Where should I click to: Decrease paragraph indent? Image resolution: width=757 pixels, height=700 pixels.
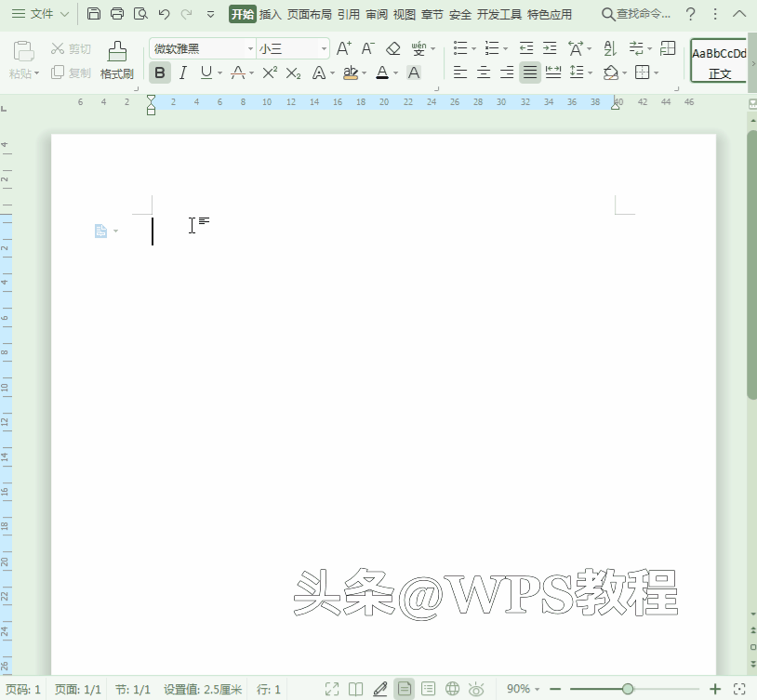coord(526,48)
